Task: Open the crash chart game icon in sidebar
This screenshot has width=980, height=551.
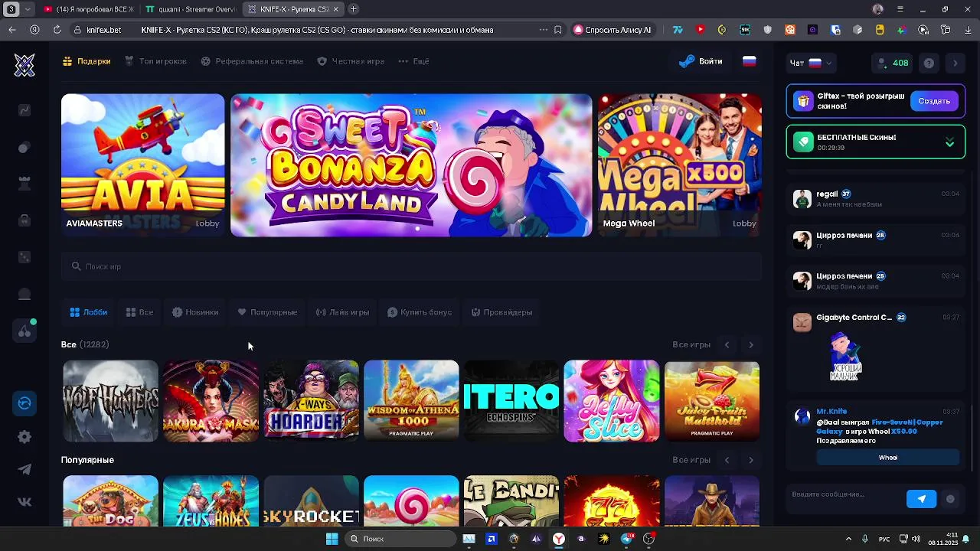Action: click(24, 110)
